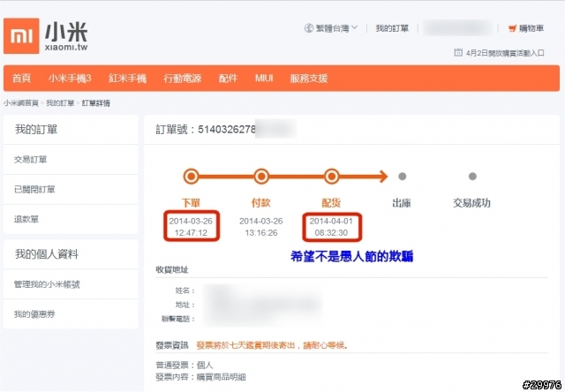Image resolution: width=565 pixels, height=392 pixels.
Task: Click 付款 timestamp 2014-03-26 13:16:26
Action: click(x=261, y=227)
